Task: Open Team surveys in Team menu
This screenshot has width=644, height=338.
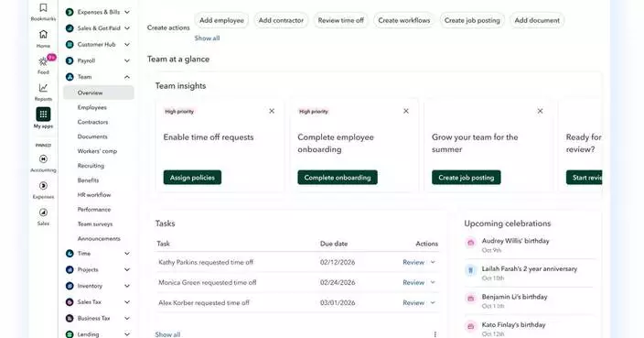Action: [x=95, y=224]
